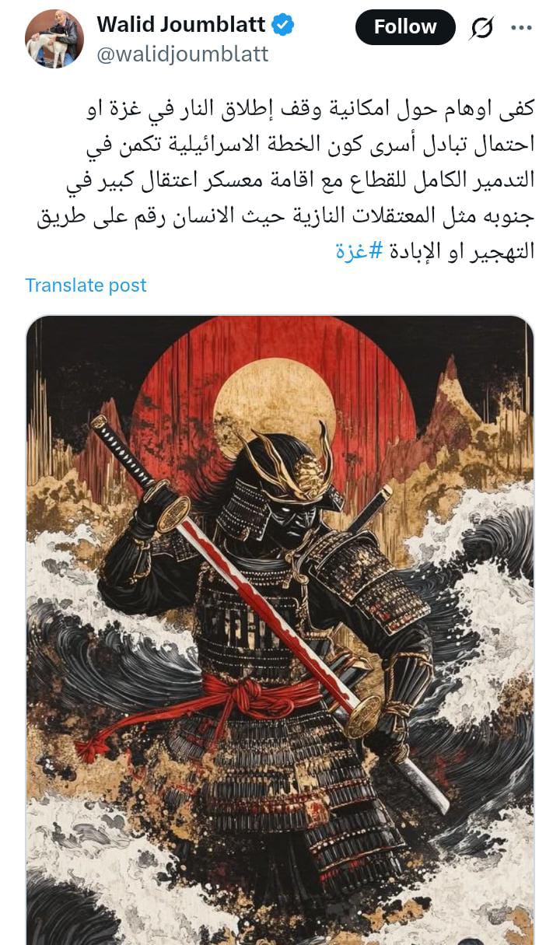Open the #غزة hashtag
This screenshot has width=560, height=945.
(x=356, y=252)
